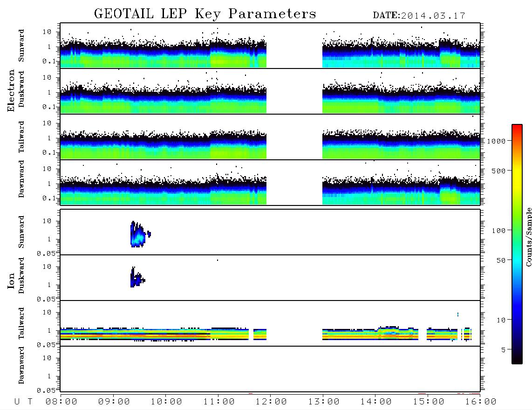Click the 13:00 time axis label
The image size is (532, 410).
(x=324, y=402)
